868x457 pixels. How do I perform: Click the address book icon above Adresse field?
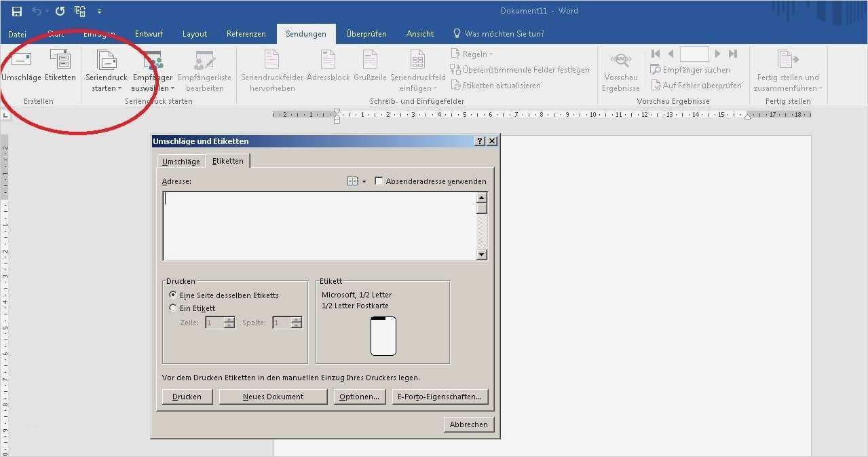coord(352,181)
